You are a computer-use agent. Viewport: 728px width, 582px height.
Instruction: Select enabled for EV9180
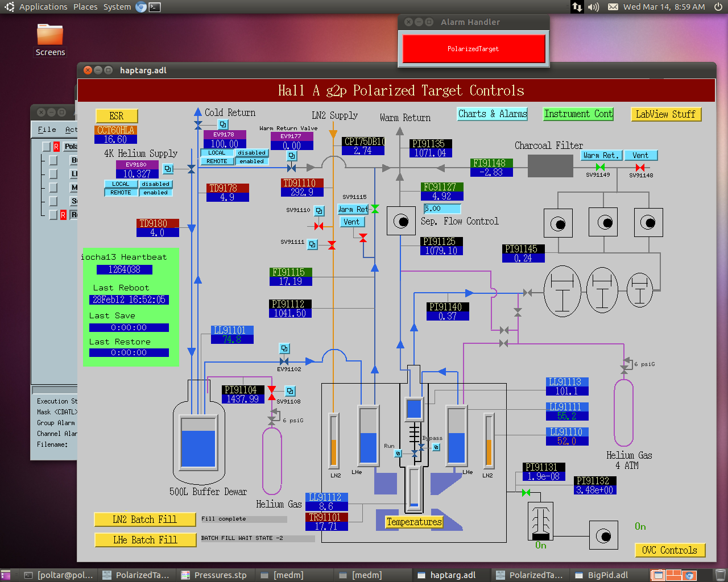(x=156, y=193)
